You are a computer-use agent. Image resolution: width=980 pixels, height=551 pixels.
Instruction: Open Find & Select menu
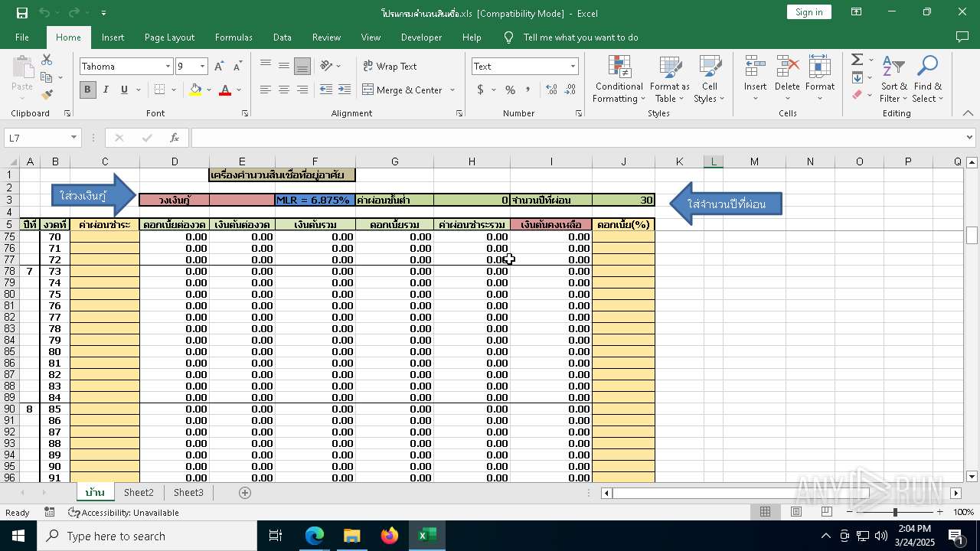[927, 79]
